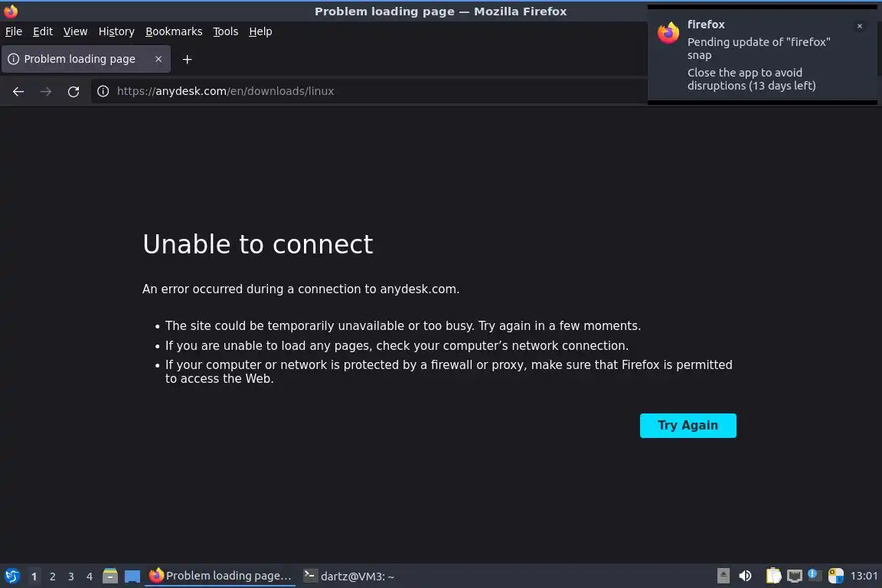Switch to workspace 4
The width and height of the screenshot is (882, 588).
coord(89,577)
